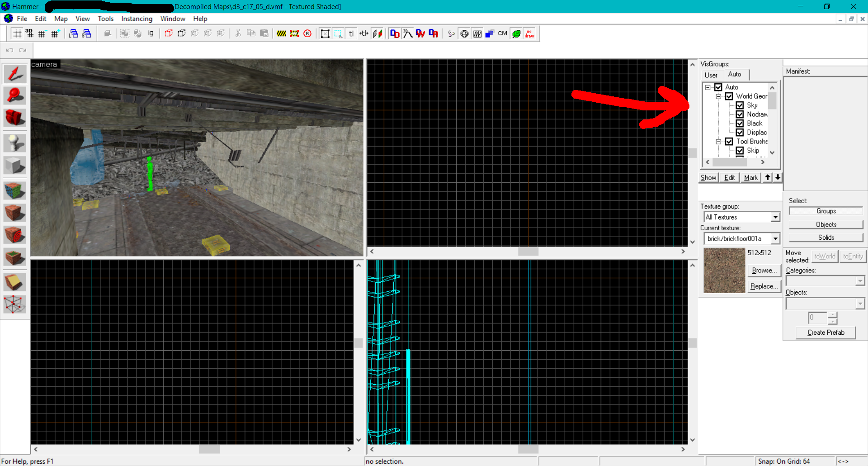Toggle the 3D grid display icon
Screen dimensions: 868x466
tap(30, 33)
